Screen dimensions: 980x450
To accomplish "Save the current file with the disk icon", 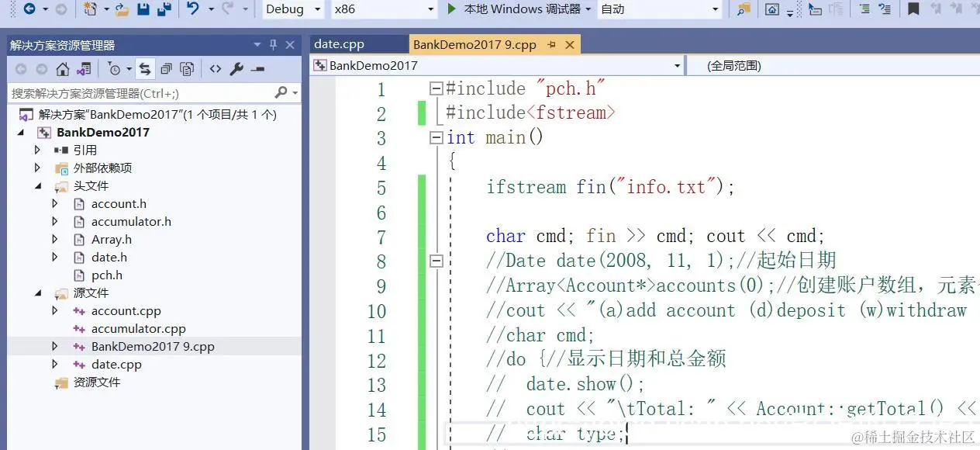I will (x=143, y=9).
